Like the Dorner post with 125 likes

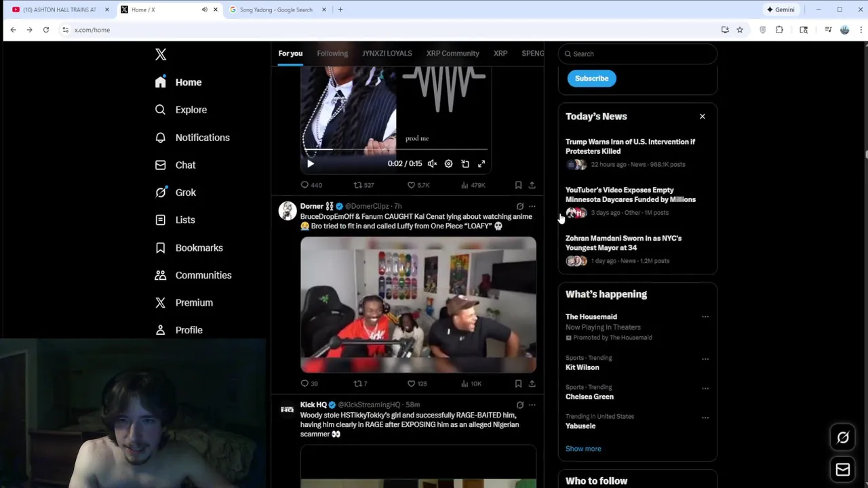tap(417, 384)
